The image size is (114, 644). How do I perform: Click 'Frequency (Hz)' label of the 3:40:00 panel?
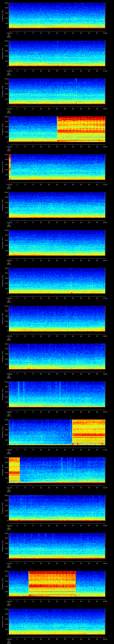click(x=3, y=432)
